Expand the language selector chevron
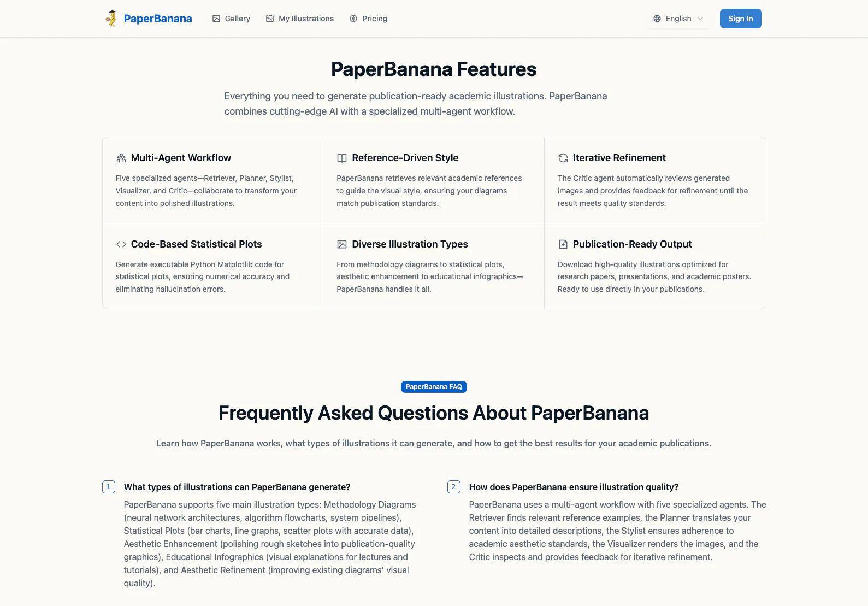 pos(700,19)
